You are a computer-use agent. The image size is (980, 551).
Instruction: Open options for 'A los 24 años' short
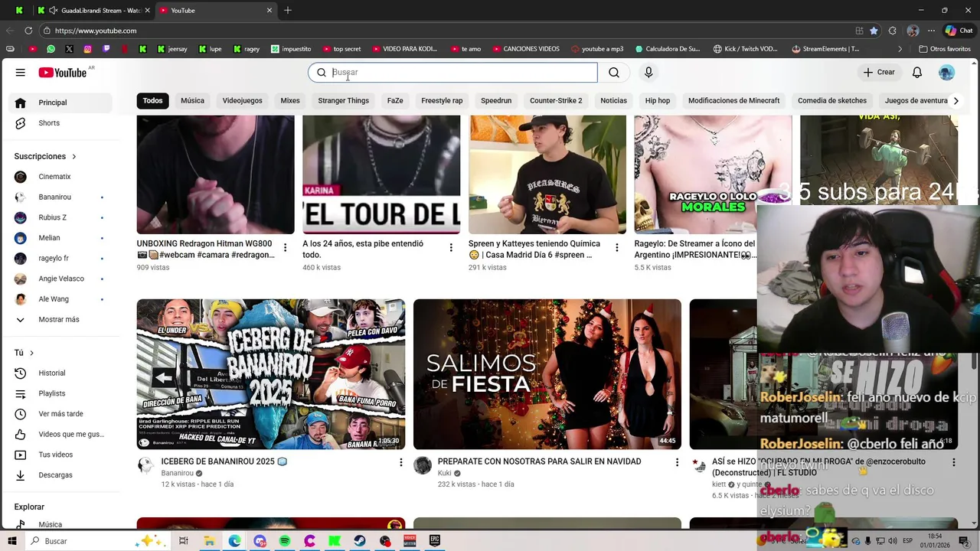[x=451, y=247]
